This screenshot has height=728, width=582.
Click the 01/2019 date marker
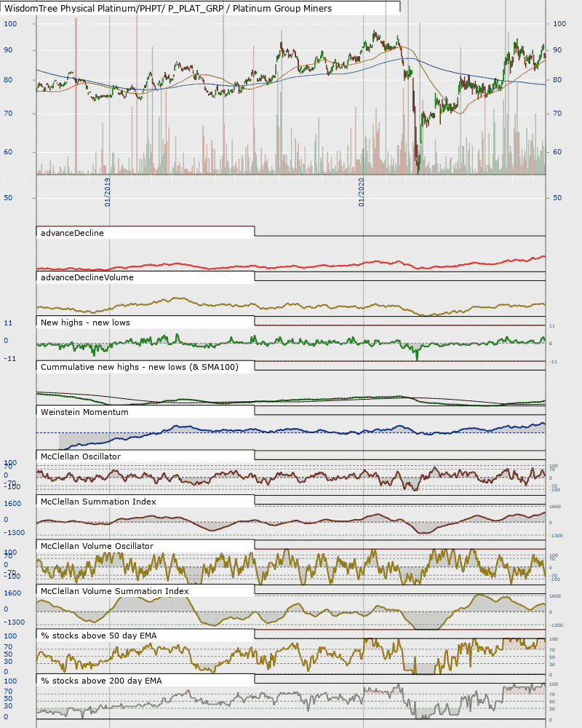(x=107, y=192)
